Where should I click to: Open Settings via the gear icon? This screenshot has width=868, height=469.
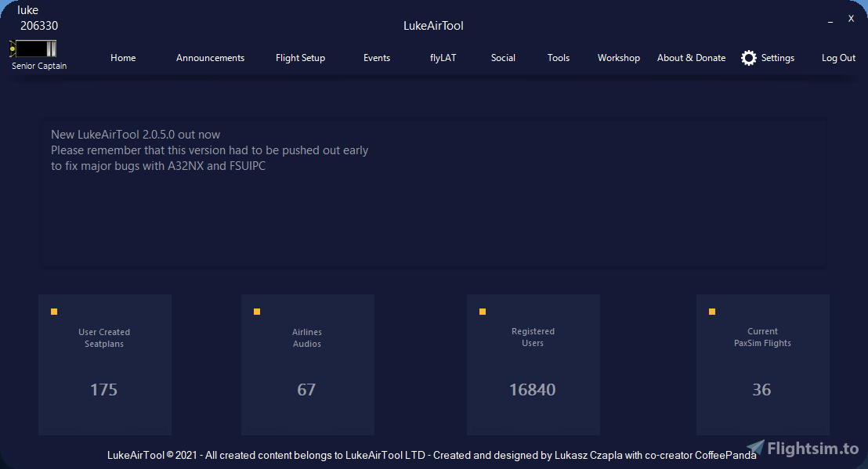748,57
